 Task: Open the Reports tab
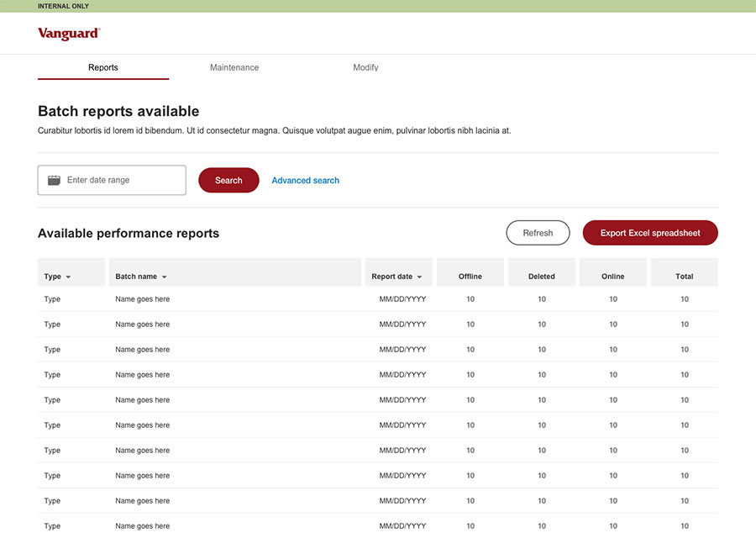[103, 68]
